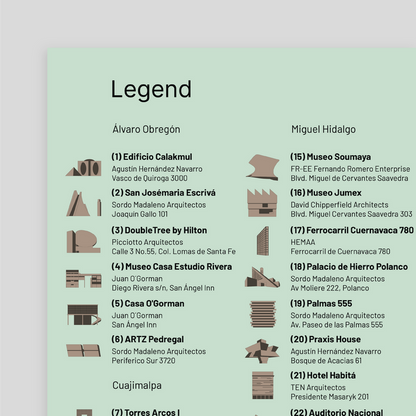Select the '(16) Museo Jumex' title

click(x=326, y=193)
